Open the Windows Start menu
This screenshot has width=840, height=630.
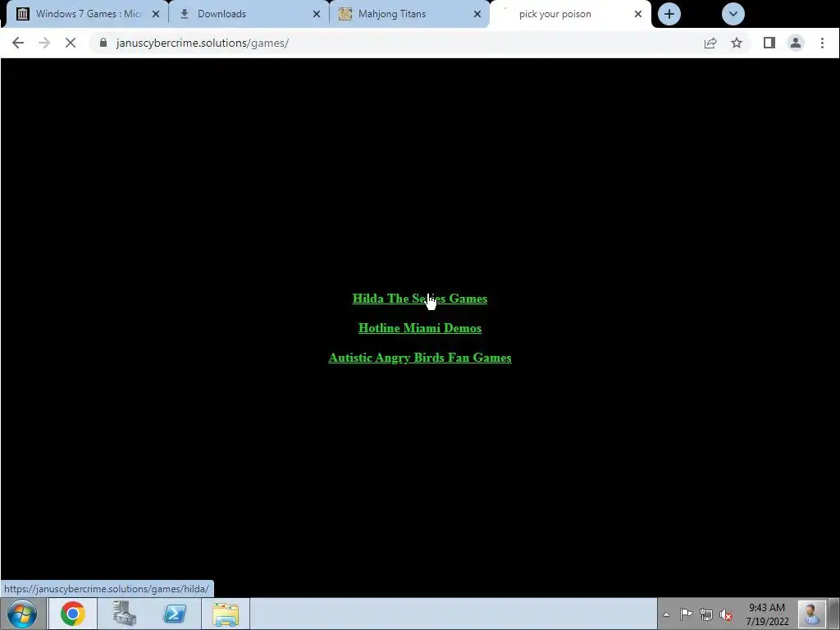click(x=22, y=614)
